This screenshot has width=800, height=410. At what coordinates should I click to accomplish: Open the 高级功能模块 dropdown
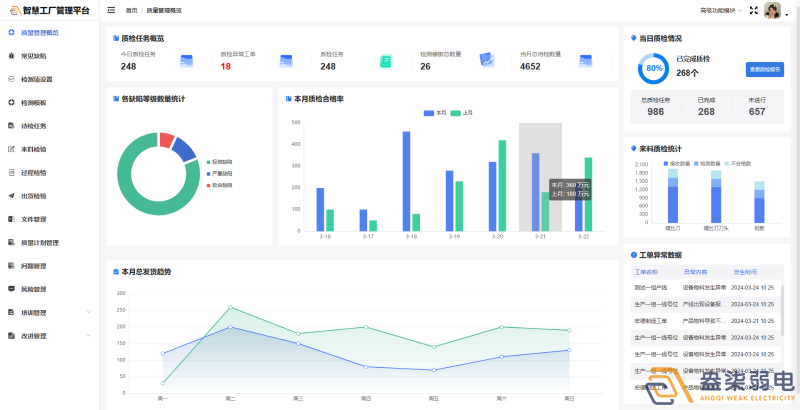(721, 10)
